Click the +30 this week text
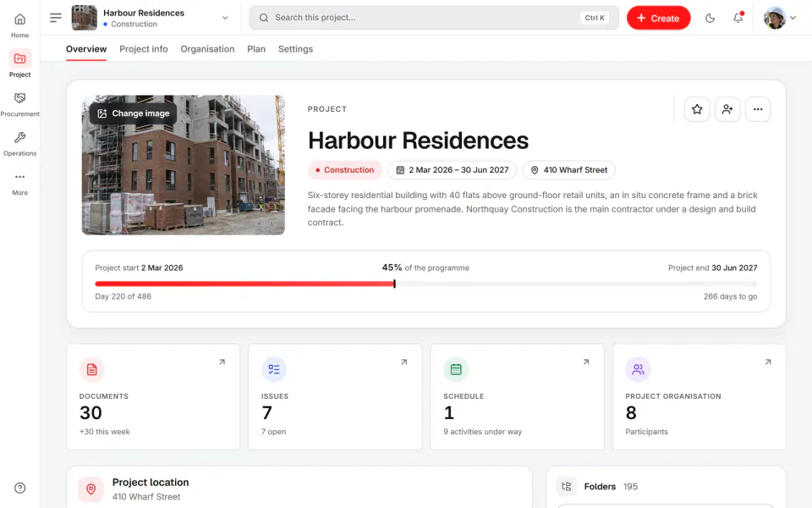 click(105, 432)
